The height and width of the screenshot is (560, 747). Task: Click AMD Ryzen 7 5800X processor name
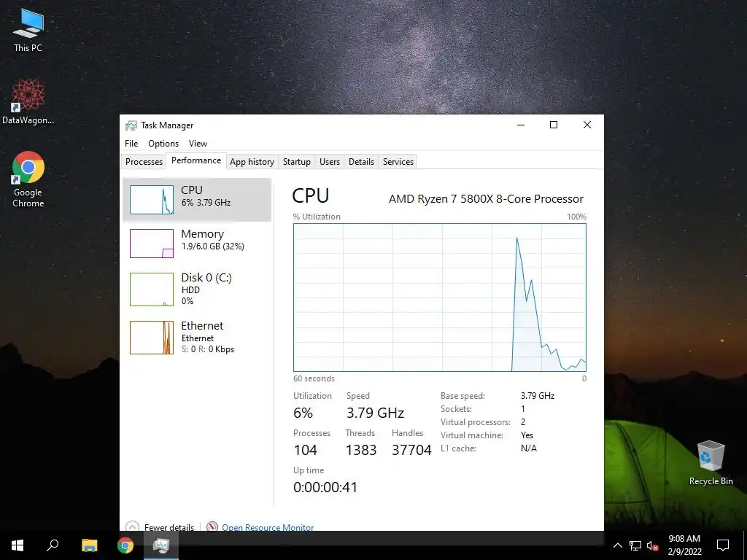tap(486, 199)
